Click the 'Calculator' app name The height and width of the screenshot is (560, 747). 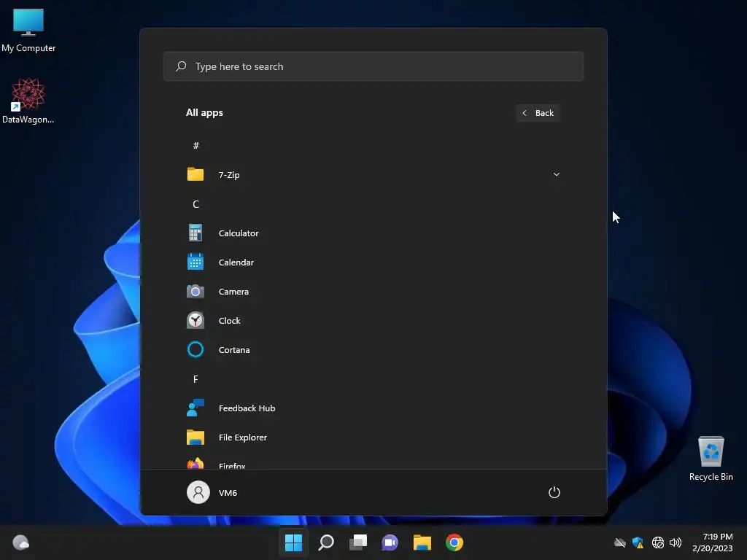click(239, 233)
